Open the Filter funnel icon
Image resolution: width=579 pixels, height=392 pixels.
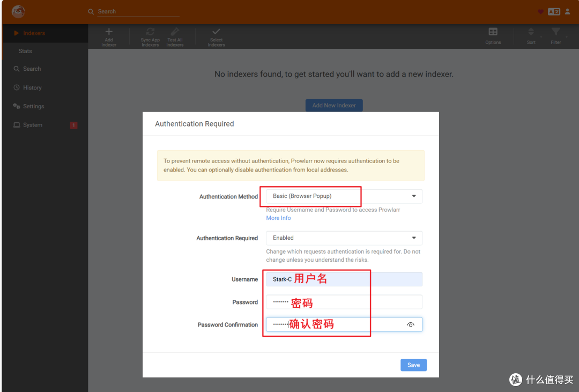click(x=556, y=32)
